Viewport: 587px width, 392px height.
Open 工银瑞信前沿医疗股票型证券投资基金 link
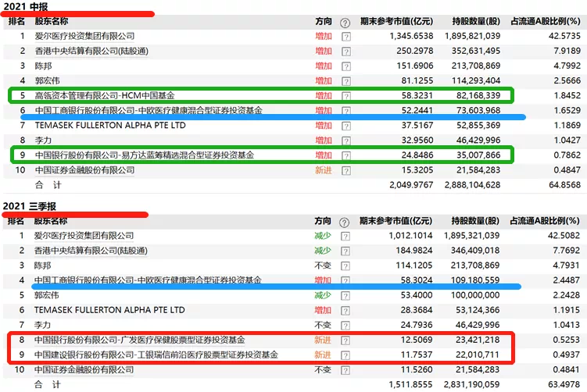(x=156, y=355)
